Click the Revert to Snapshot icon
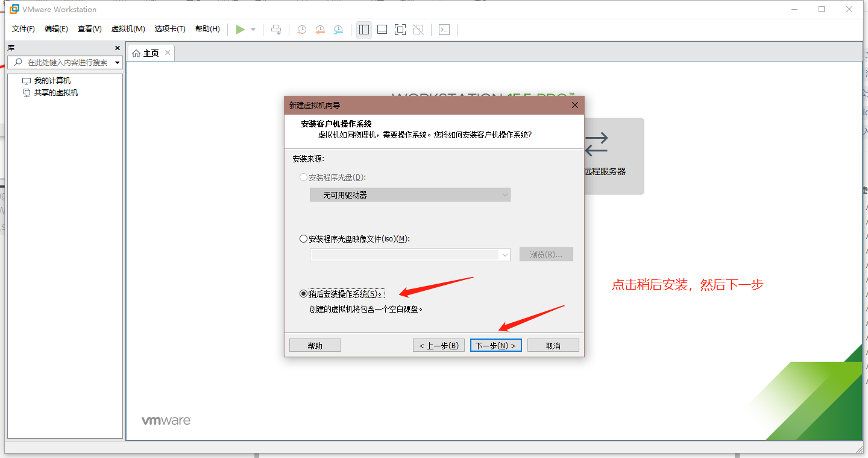This screenshot has width=868, height=458. pos(320,30)
